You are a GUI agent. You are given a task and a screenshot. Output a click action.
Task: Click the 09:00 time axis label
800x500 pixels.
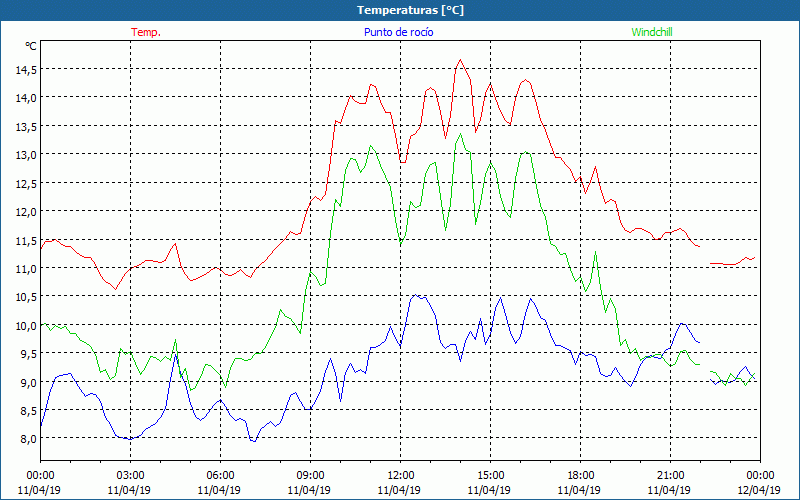[x=310, y=476]
